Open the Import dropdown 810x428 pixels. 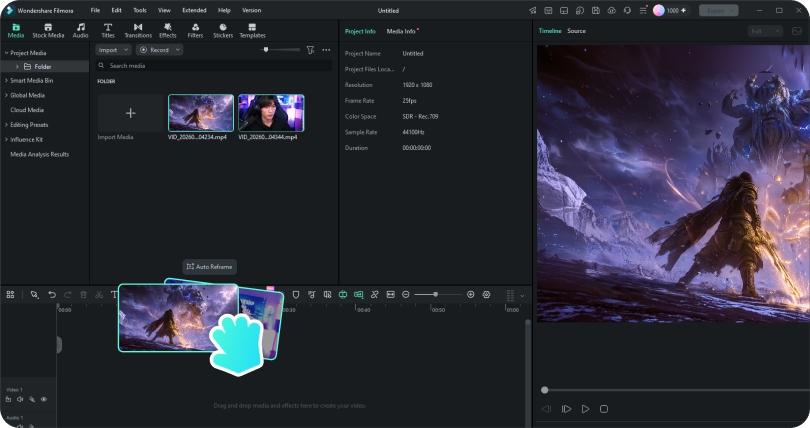[x=114, y=50]
